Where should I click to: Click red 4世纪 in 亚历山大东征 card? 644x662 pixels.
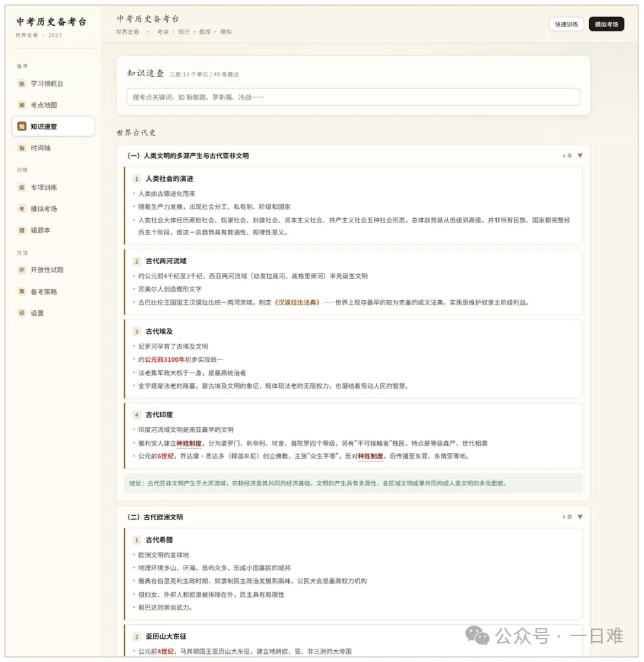[165, 651]
